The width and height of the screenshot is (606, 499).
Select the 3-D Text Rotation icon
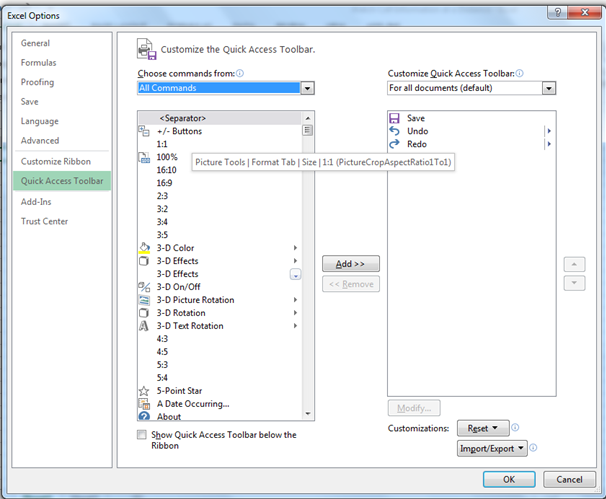coord(143,326)
